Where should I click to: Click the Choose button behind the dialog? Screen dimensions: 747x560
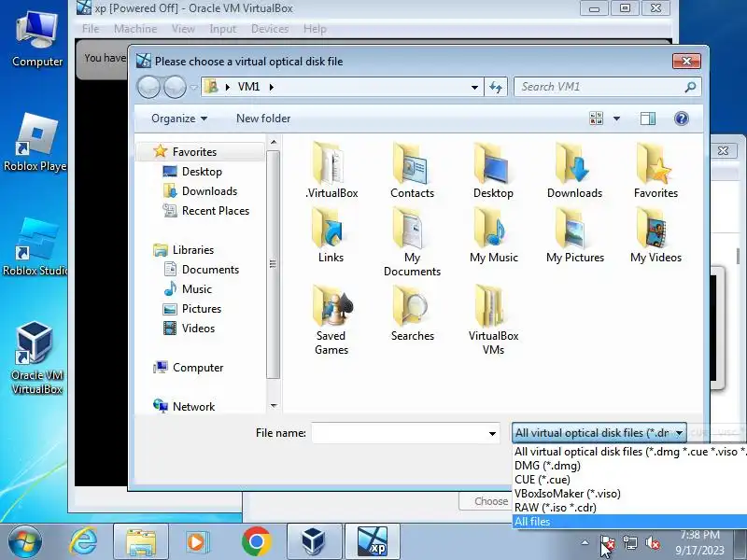[486, 501]
